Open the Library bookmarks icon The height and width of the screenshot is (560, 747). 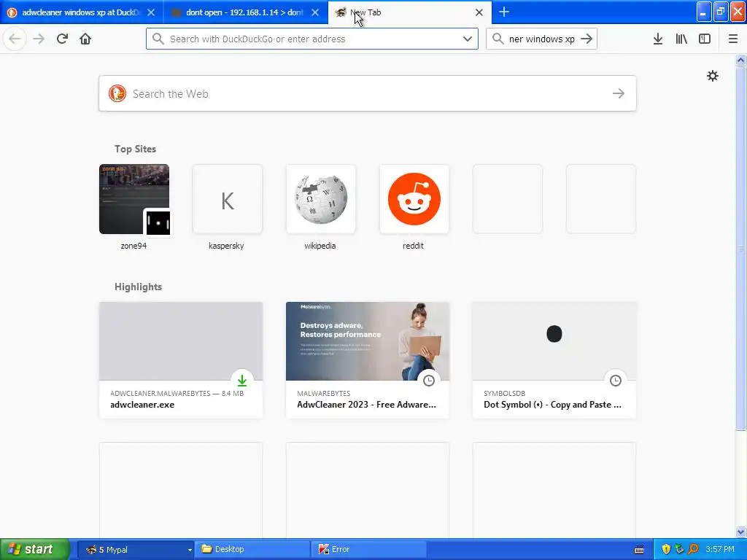[x=681, y=39]
